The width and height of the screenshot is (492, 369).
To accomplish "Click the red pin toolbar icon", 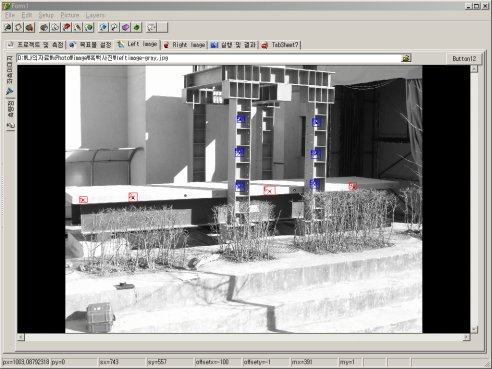I will [67, 27].
